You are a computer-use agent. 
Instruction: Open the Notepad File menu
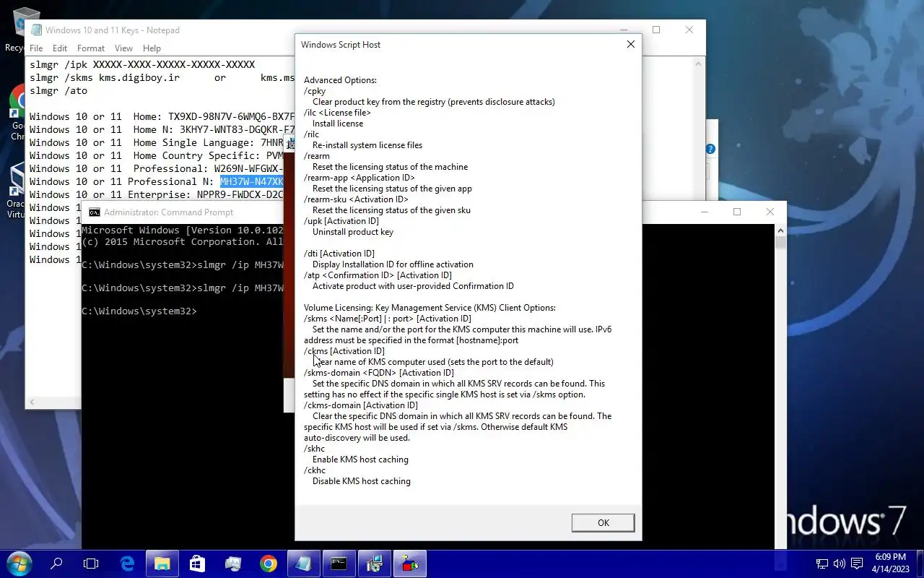click(x=36, y=48)
